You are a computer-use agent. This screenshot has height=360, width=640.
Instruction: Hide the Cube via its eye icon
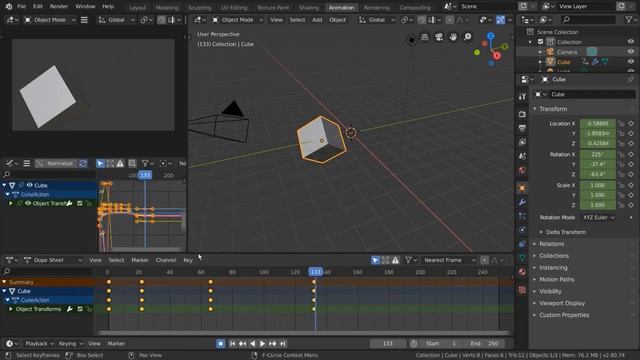631,62
